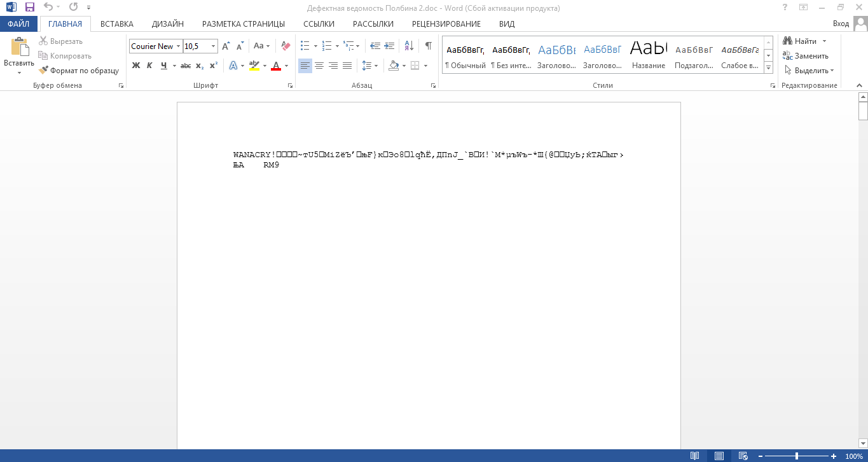Save the document from the quick access toolbar
This screenshot has width=868, height=462.
click(x=29, y=8)
